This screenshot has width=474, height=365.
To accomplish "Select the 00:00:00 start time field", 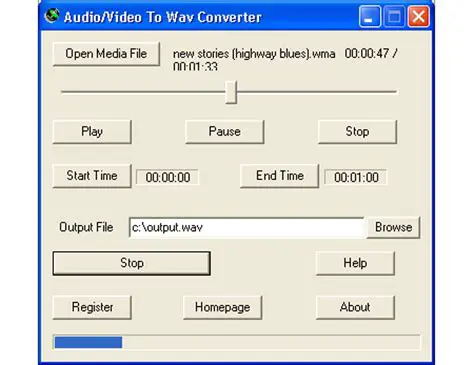I will coord(168,177).
